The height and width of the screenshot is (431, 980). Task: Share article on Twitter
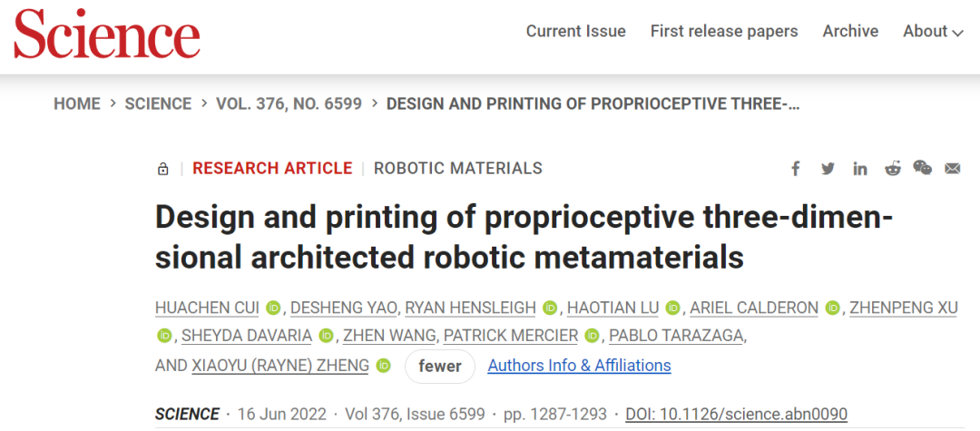pos(828,169)
